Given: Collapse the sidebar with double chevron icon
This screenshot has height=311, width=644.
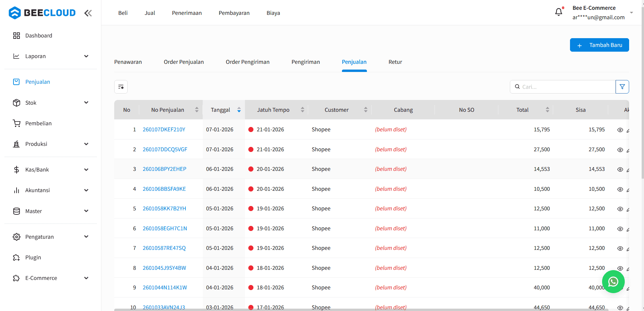Looking at the screenshot, I should click(x=88, y=13).
